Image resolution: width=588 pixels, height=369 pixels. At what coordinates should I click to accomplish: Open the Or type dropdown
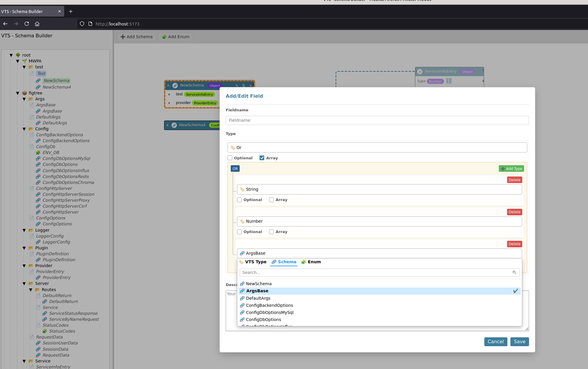(x=377, y=147)
